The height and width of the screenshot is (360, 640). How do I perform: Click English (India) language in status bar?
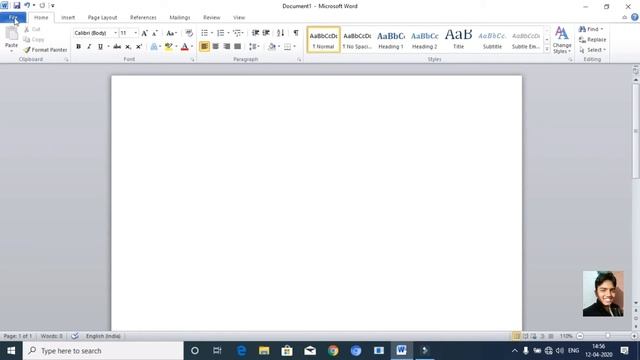[103, 336]
